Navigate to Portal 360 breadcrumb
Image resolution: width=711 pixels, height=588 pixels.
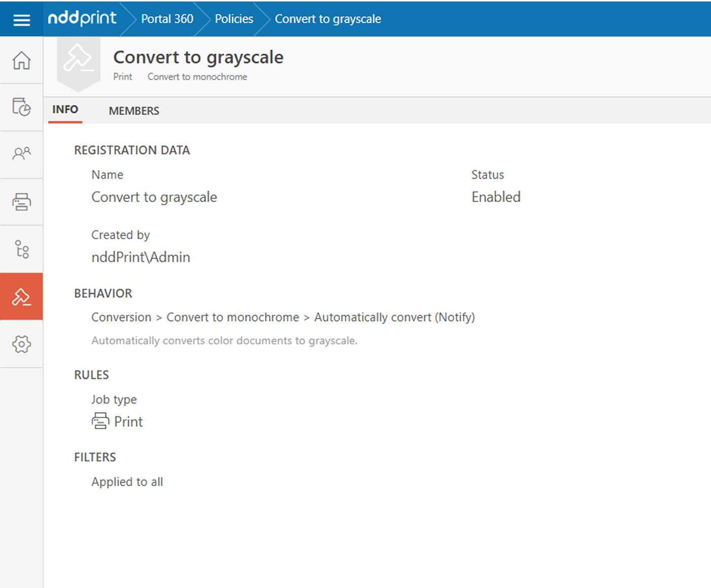(x=167, y=19)
